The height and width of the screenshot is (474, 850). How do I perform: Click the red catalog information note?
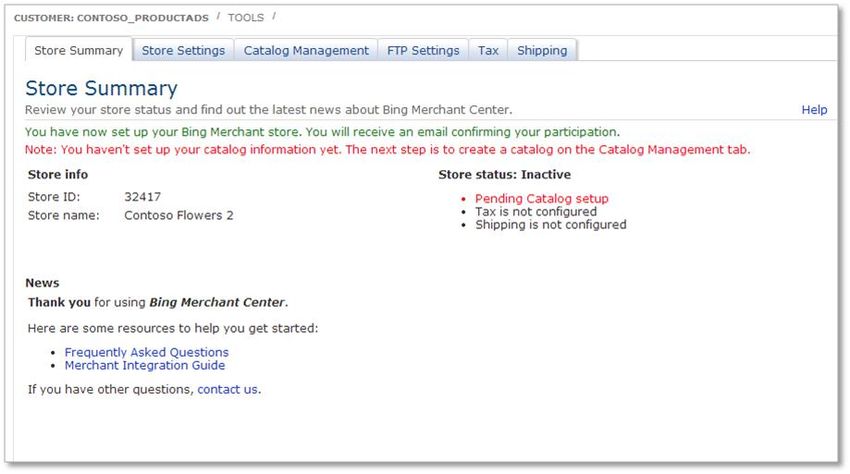click(x=388, y=150)
